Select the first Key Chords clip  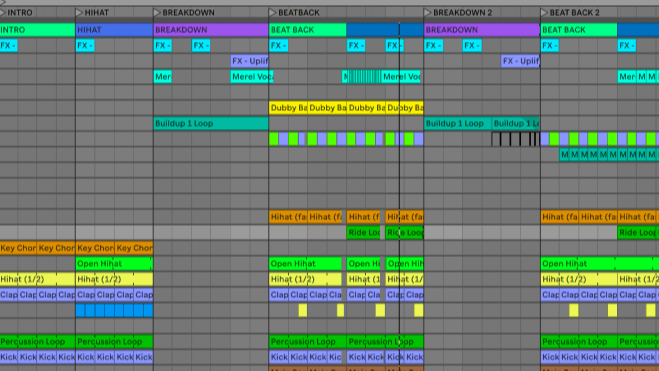click(x=18, y=248)
